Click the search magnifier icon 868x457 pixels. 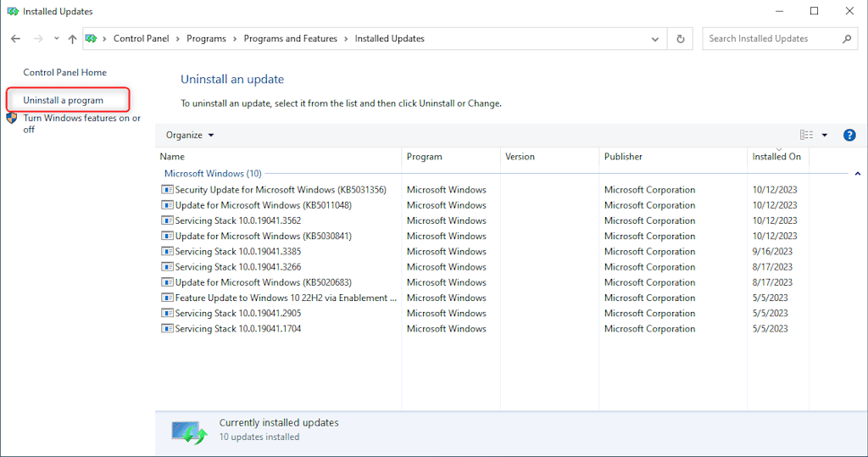(847, 39)
